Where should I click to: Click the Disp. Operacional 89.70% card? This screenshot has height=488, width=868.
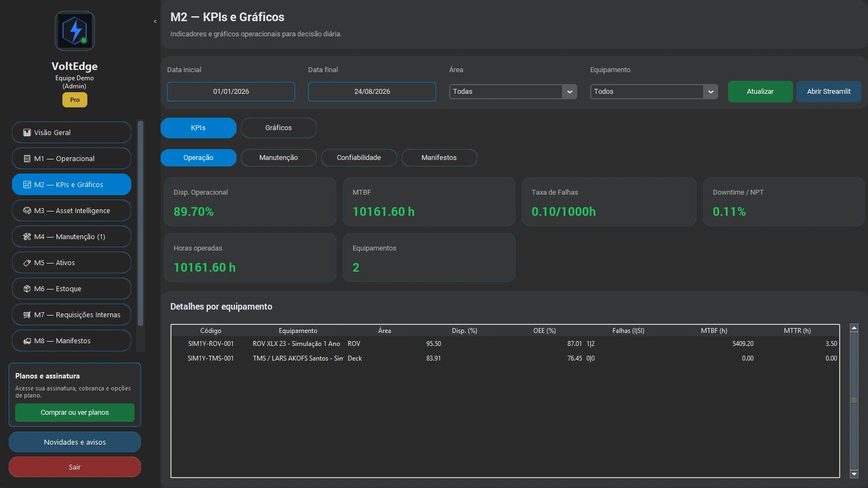coord(250,202)
